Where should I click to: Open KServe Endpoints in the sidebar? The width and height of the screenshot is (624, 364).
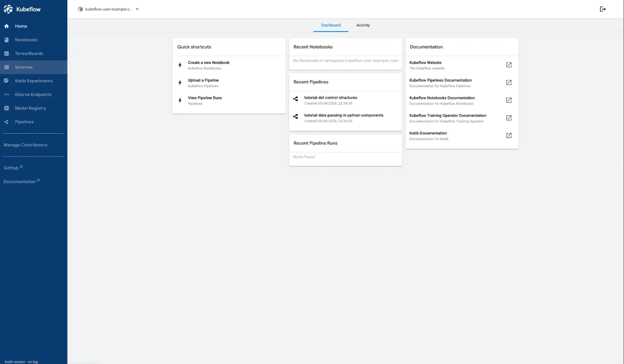(33, 94)
